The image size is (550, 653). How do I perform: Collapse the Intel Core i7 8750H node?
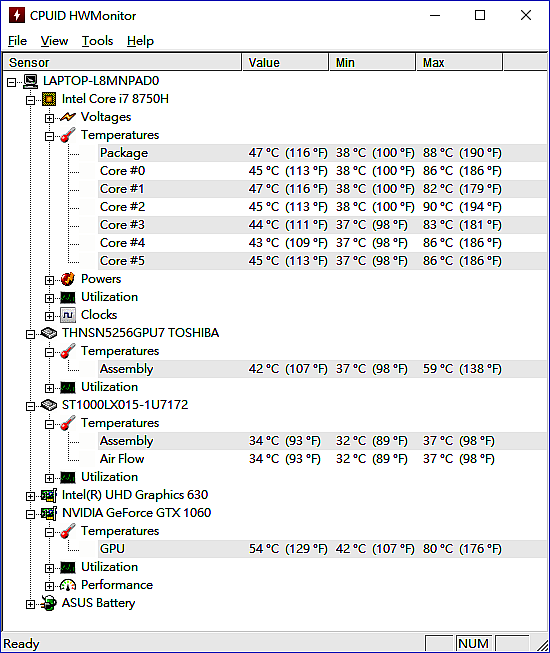click(x=30, y=100)
